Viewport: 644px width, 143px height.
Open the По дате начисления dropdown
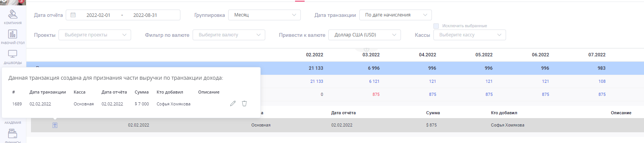(396, 15)
